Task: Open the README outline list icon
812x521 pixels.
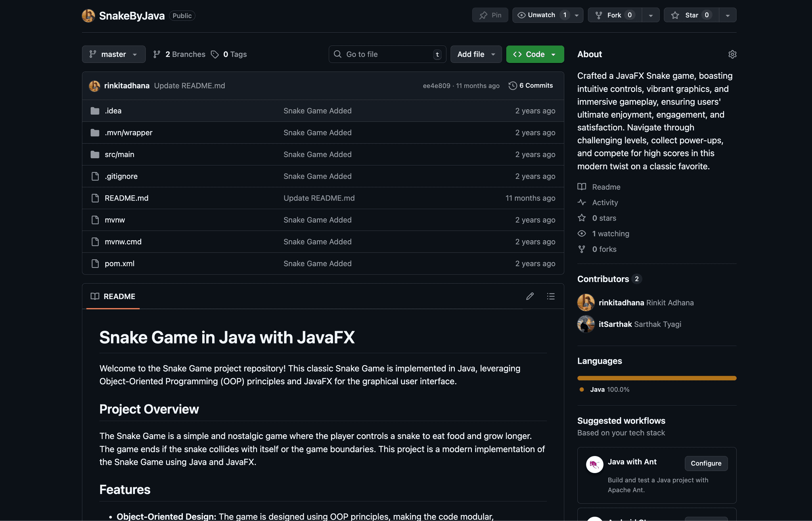Action: coord(550,296)
